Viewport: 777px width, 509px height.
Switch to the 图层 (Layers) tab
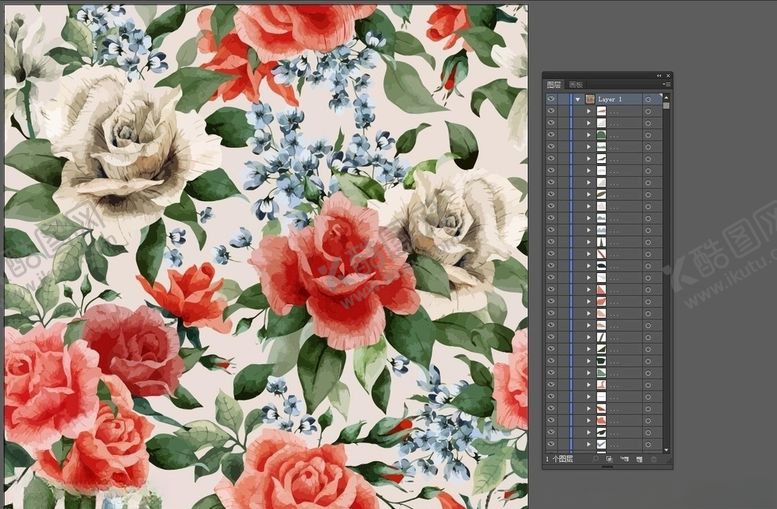[554, 84]
